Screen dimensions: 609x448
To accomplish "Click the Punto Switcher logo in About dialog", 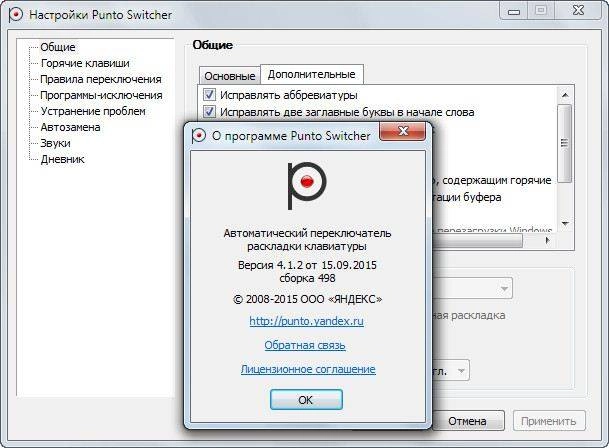I will tap(307, 186).
